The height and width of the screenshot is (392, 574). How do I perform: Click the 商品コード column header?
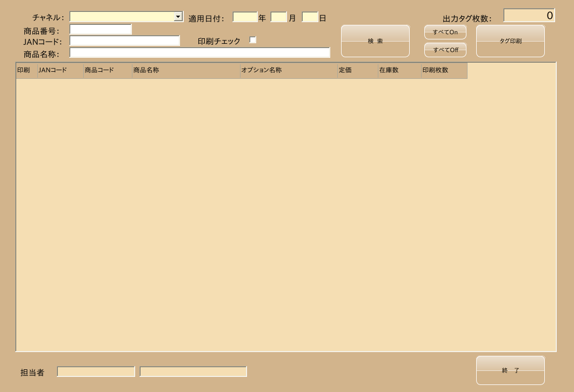(x=108, y=71)
